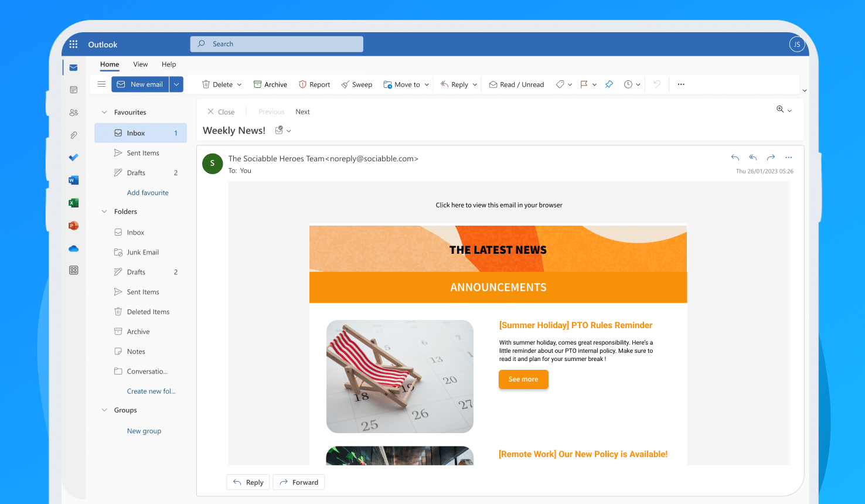Click reply arrow in message header

click(x=735, y=157)
